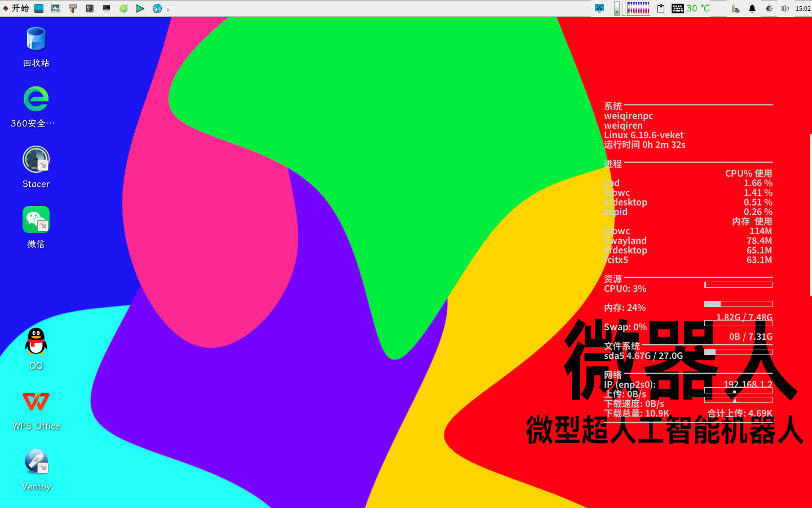
Task: Open the keyboard layout indicator
Action: 677,8
